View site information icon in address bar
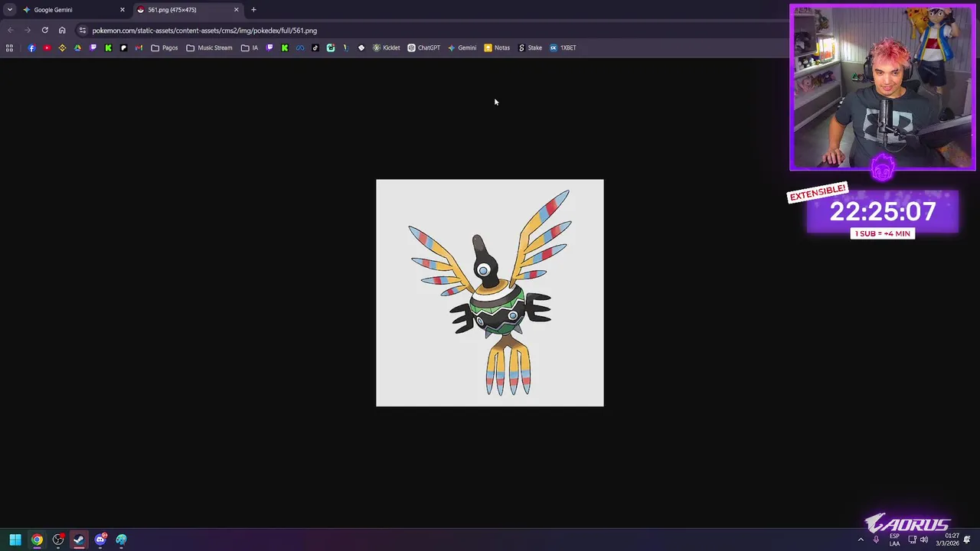The height and width of the screenshot is (551, 980). [x=83, y=31]
